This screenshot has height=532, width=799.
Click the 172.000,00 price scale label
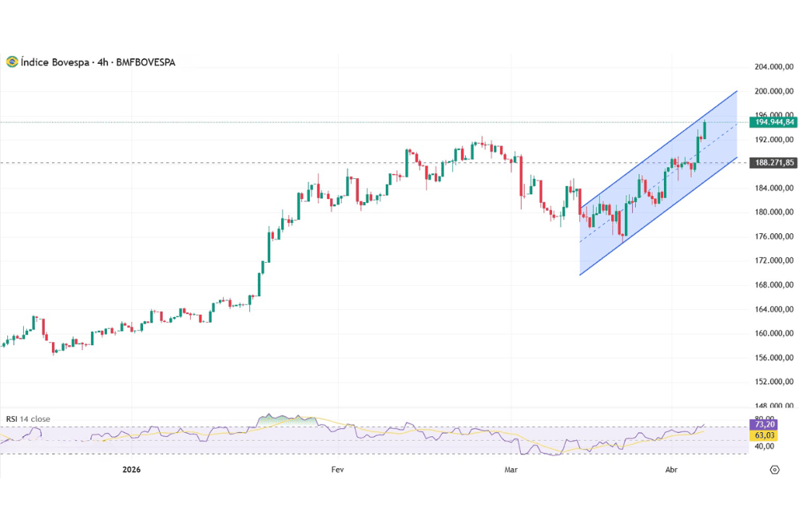(773, 260)
